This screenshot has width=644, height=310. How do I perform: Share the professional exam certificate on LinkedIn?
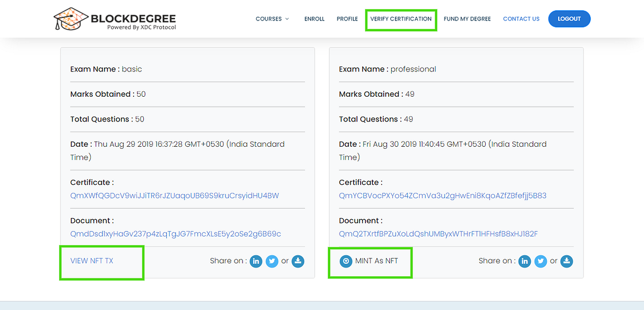(x=524, y=261)
